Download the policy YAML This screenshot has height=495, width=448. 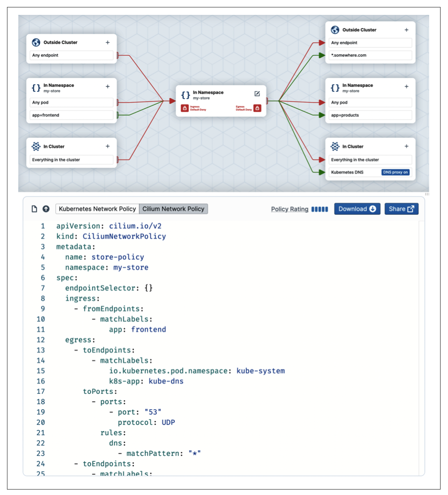tap(357, 209)
